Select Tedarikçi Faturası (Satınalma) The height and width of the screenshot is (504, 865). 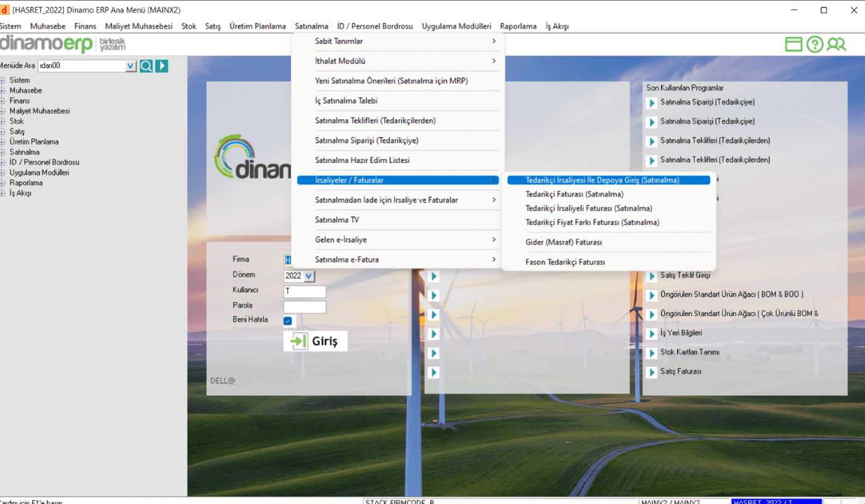[609, 194]
